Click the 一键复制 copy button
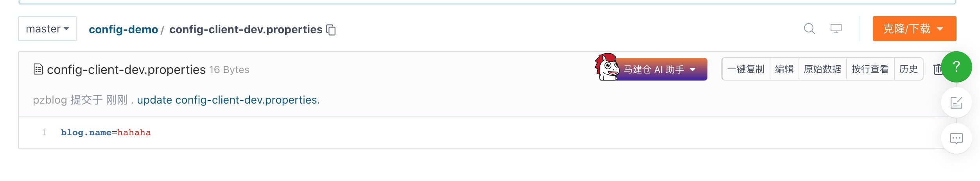The height and width of the screenshot is (181, 980). tap(746, 69)
